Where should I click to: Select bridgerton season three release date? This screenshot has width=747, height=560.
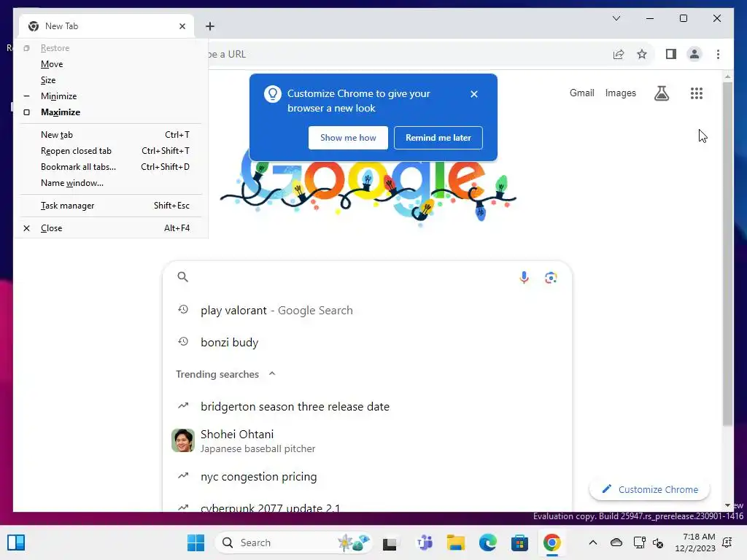[x=367, y=407]
